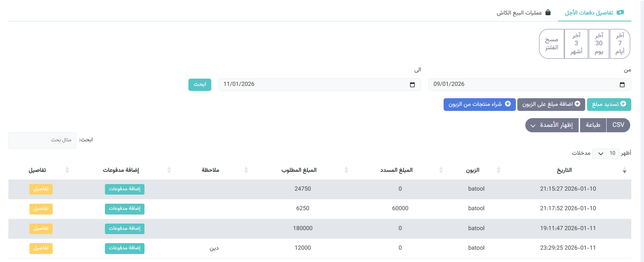644x262 pixels.
Task: Open تفاصيل for the 6250 row
Action: pyautogui.click(x=41, y=209)
